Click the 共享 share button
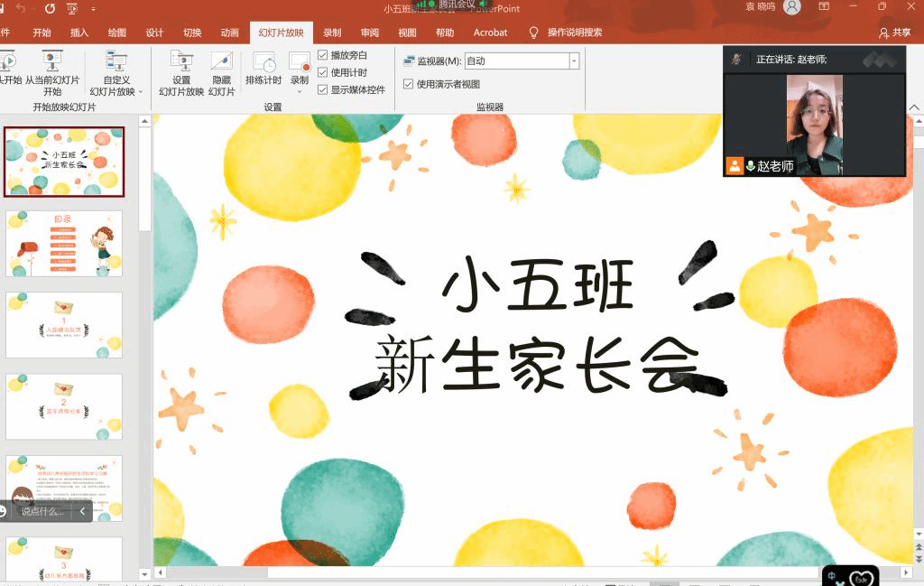924x586 pixels. pyautogui.click(x=894, y=33)
